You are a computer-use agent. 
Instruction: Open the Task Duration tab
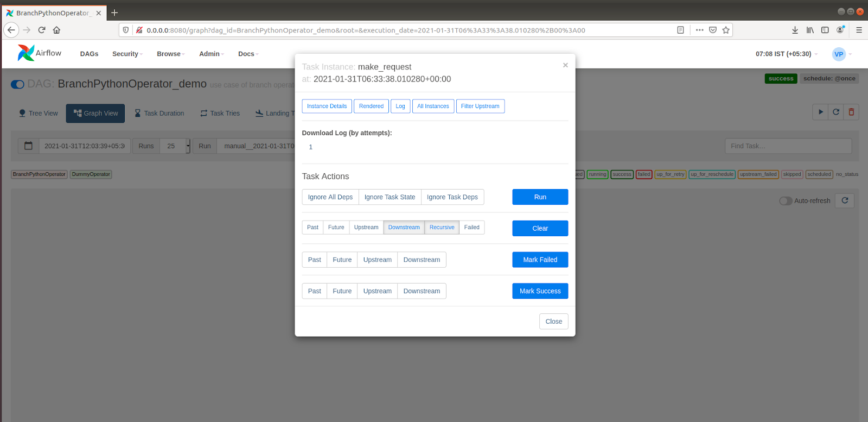(159, 114)
